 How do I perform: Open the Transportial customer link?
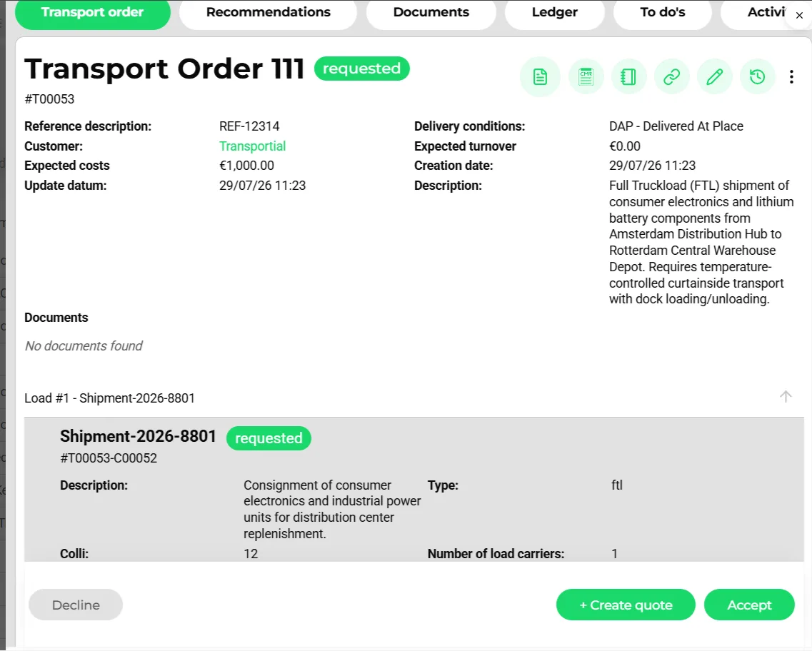pyautogui.click(x=252, y=146)
